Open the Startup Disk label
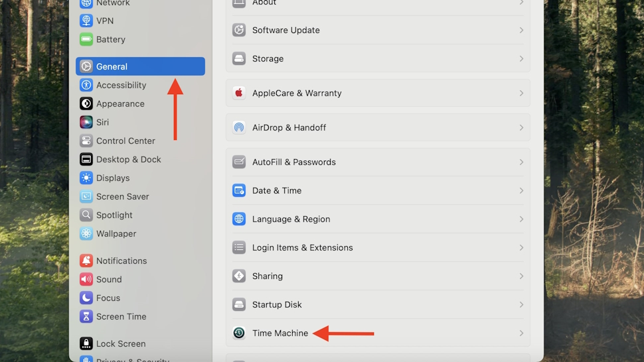644x362 pixels. tap(277, 304)
